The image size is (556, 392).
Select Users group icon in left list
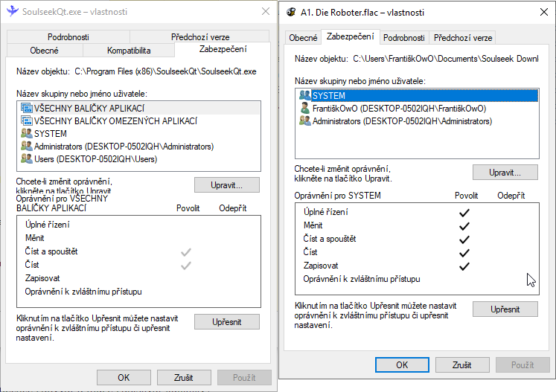(28, 158)
